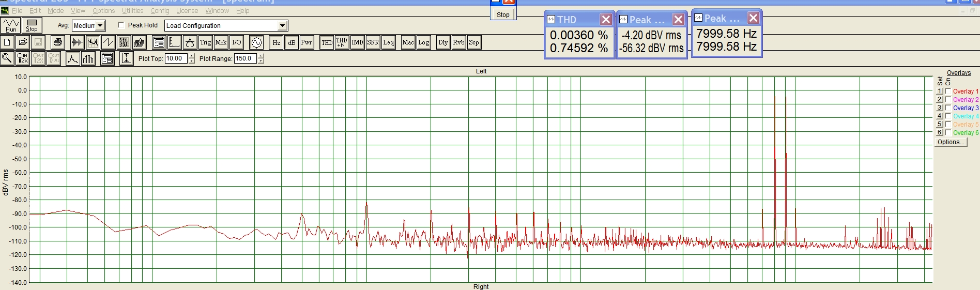Click the Run button with sine wave
Screen dimensions: 980x290
pos(11,25)
